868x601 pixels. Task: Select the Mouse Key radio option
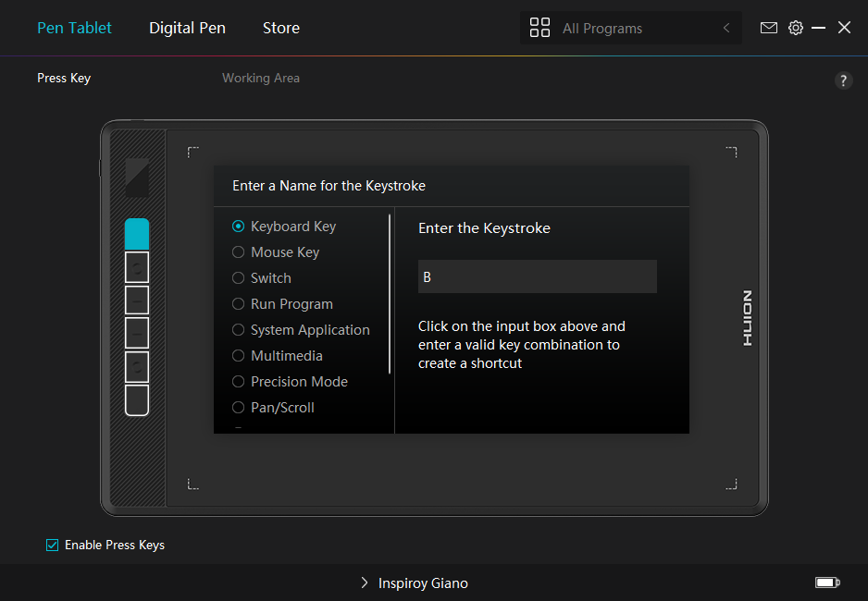(x=239, y=252)
